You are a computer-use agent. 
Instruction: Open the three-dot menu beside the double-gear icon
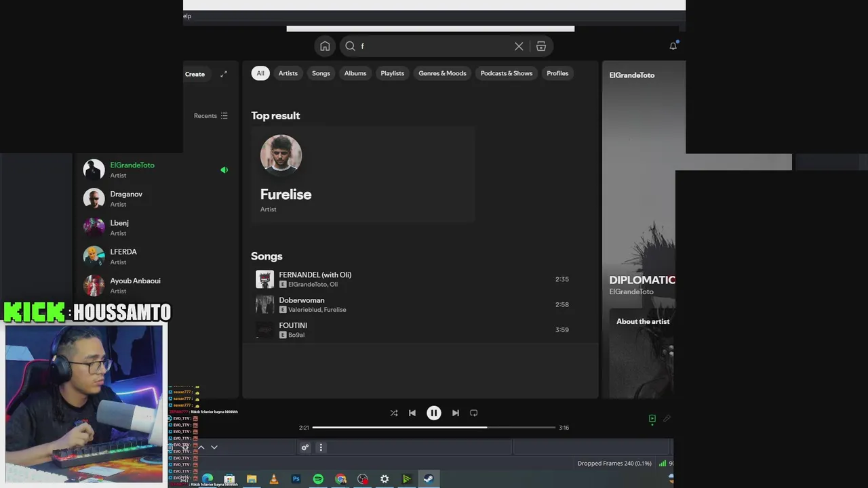321,447
